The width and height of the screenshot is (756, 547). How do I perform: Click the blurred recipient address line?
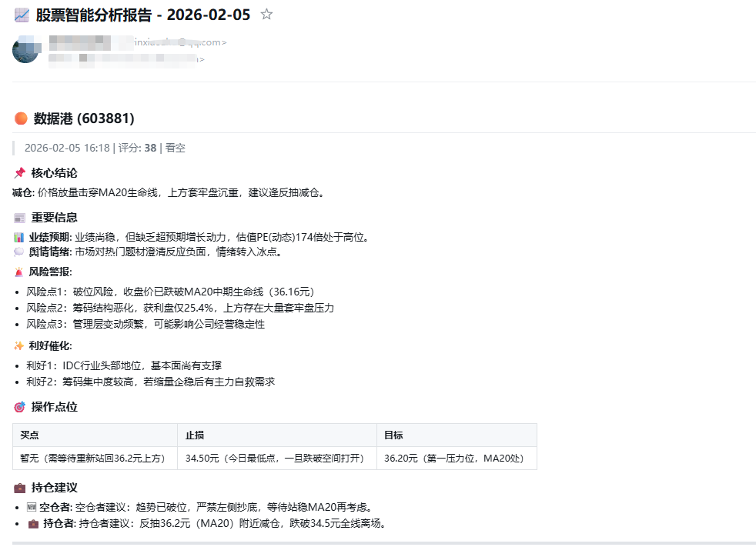click(127, 59)
